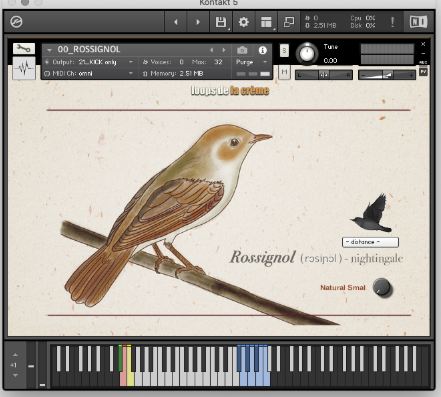
Task: Click the Natural Smal knob
Action: point(382,287)
